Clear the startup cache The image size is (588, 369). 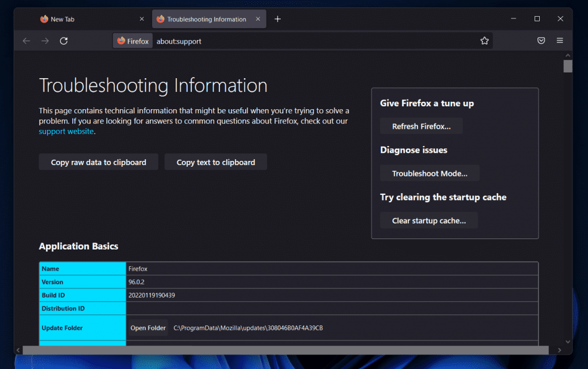[428, 220]
